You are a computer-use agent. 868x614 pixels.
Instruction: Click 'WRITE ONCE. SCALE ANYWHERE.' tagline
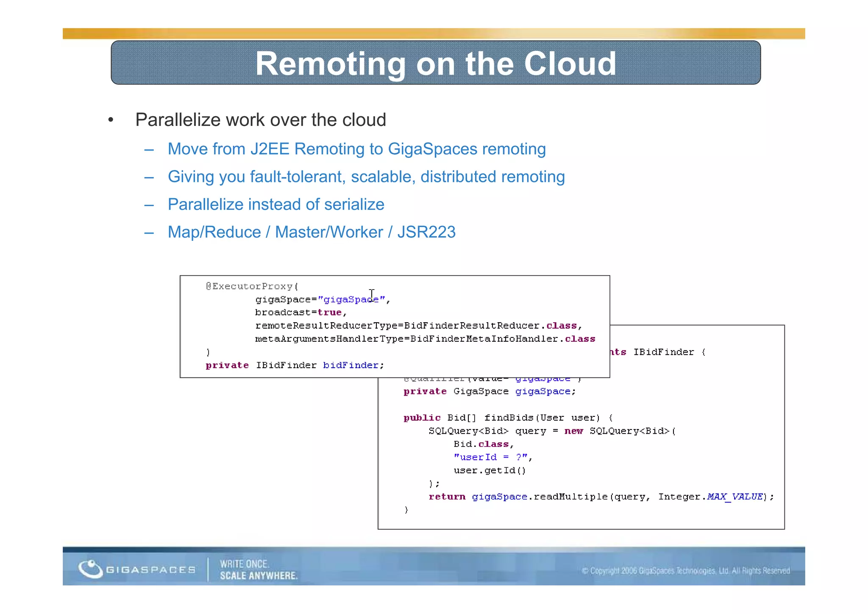(x=259, y=570)
